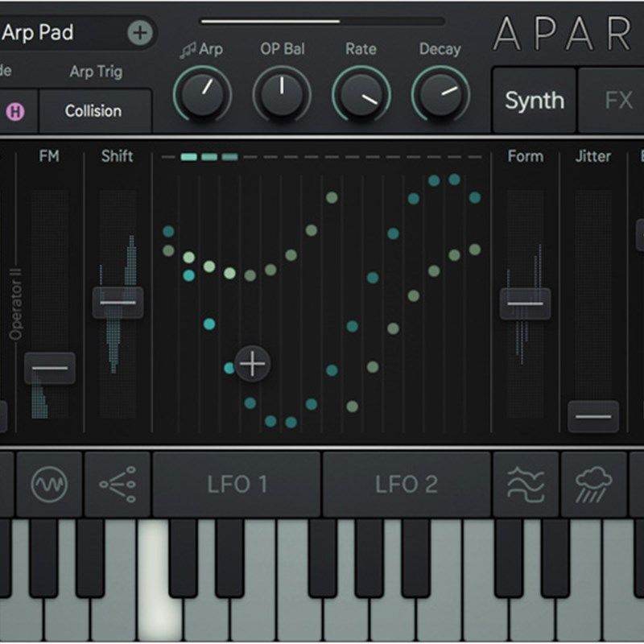The height and width of the screenshot is (644, 644).
Task: Open the LFO 2 tab
Action: coord(407,485)
